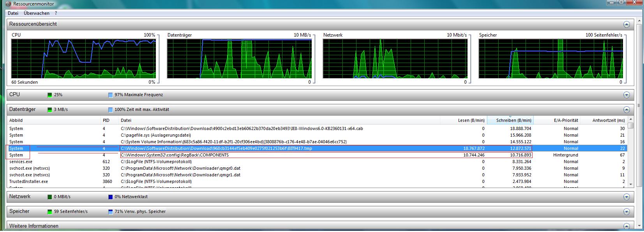Click the write value 18.888.704

(x=520, y=128)
